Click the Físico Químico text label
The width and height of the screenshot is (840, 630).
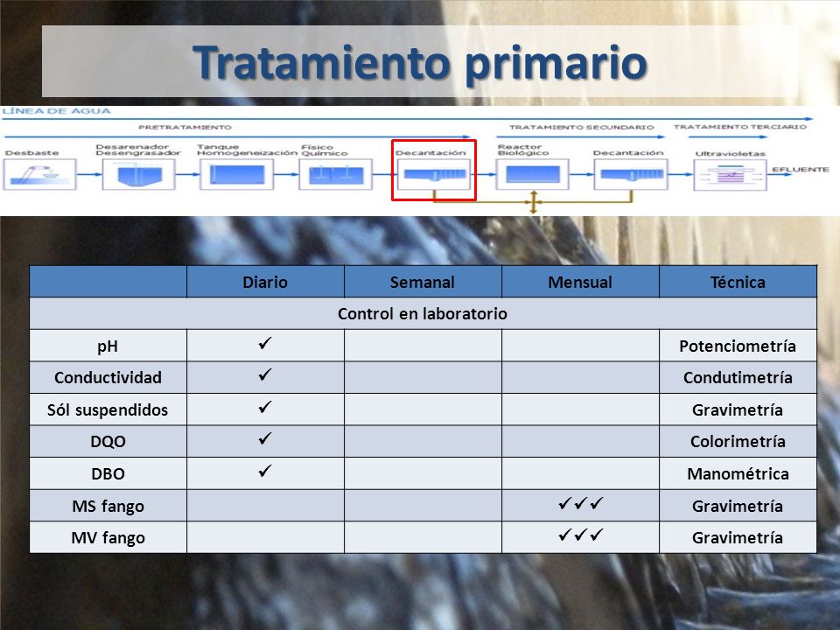click(324, 150)
